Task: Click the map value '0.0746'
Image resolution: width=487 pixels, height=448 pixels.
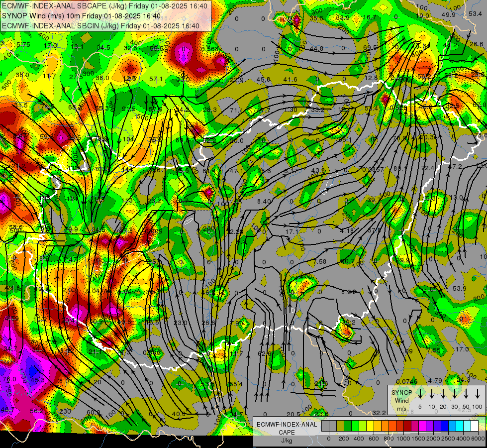Action: pyautogui.click(x=407, y=381)
